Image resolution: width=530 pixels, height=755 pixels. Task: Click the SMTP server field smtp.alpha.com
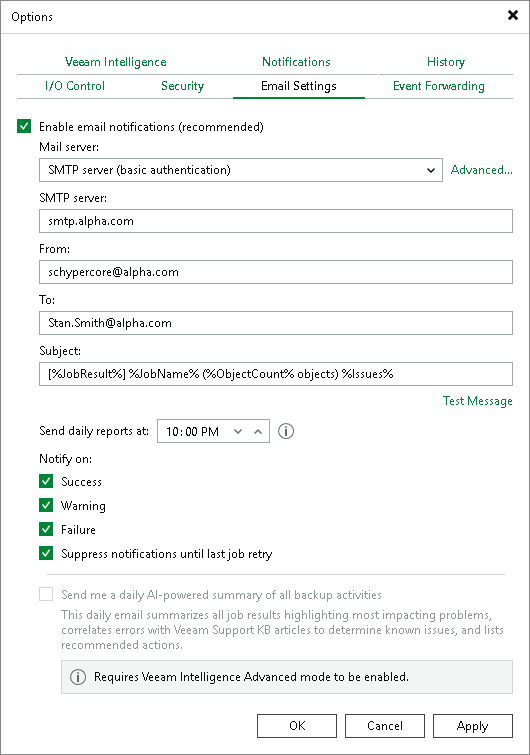(276, 221)
